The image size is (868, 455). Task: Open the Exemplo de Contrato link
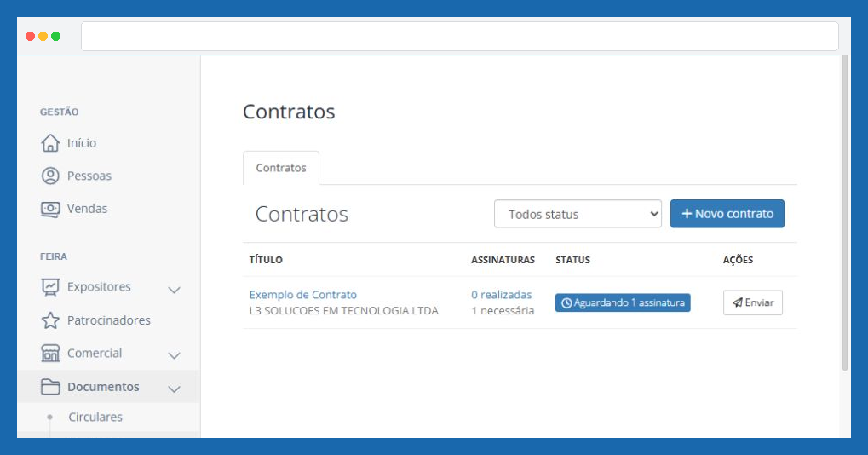[302, 295]
